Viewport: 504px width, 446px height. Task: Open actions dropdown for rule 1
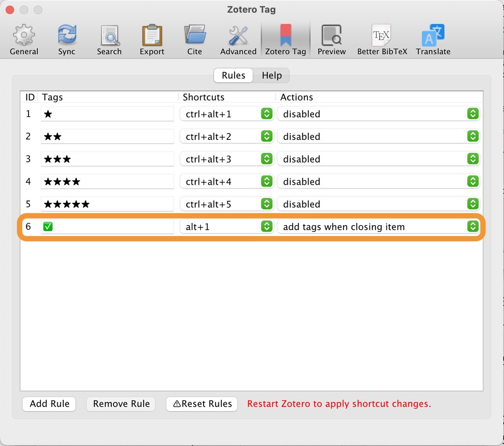378,114
